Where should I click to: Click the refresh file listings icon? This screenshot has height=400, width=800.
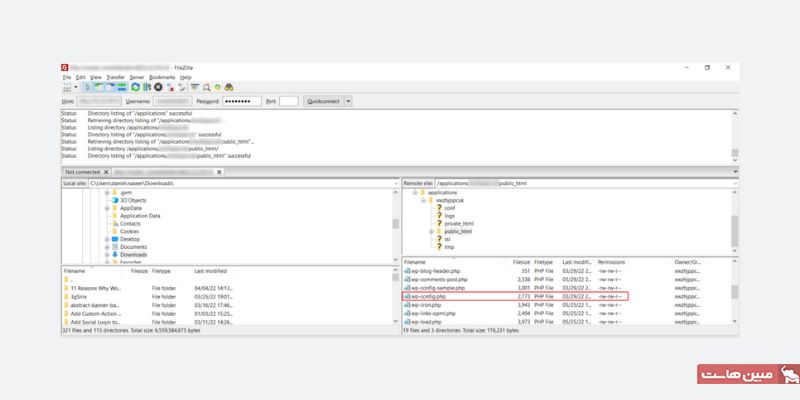pos(136,87)
